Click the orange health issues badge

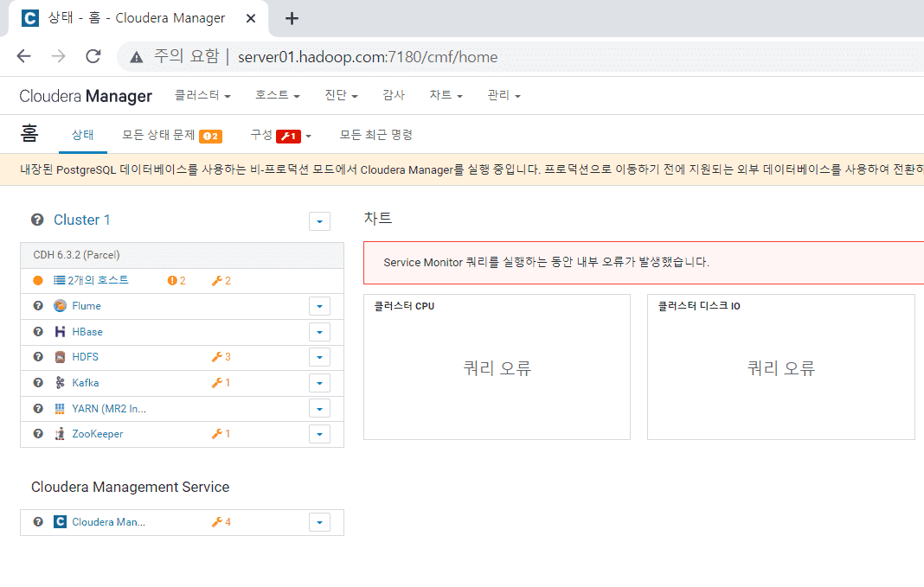[x=210, y=136]
